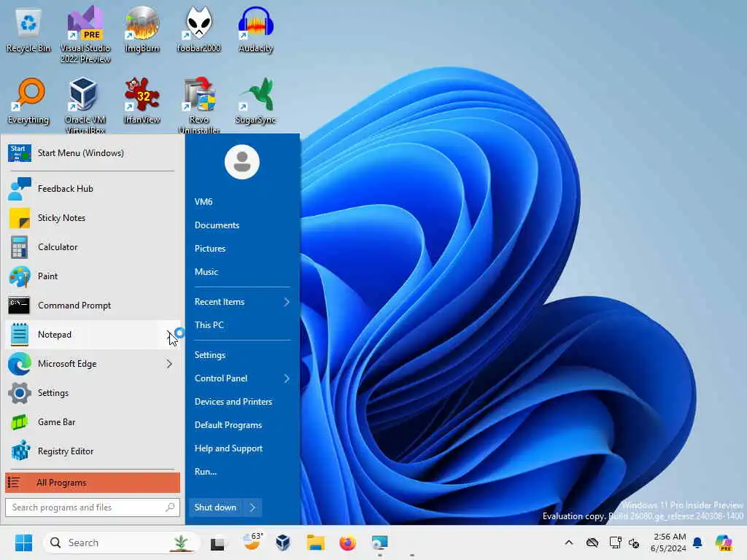This screenshot has height=560, width=747.
Task: Click search magnifier in start menu box
Action: click(170, 507)
